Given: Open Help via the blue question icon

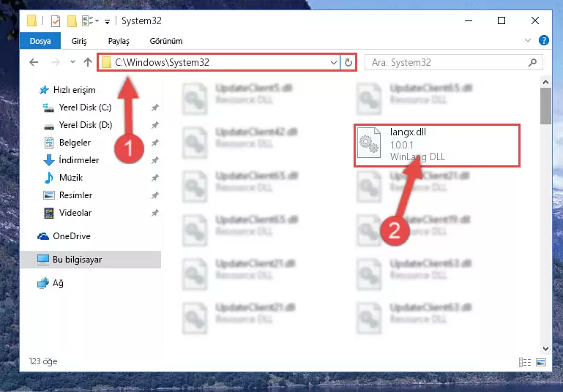Looking at the screenshot, I should tap(544, 40).
